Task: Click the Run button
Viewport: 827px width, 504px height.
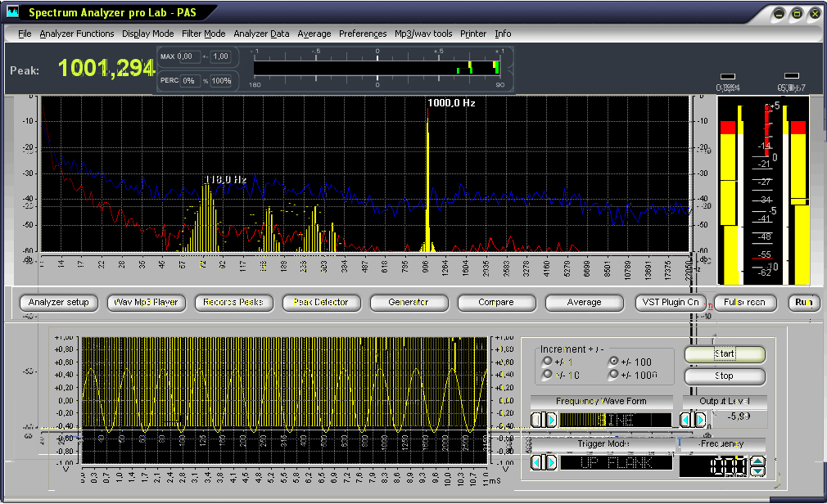Action: [804, 303]
